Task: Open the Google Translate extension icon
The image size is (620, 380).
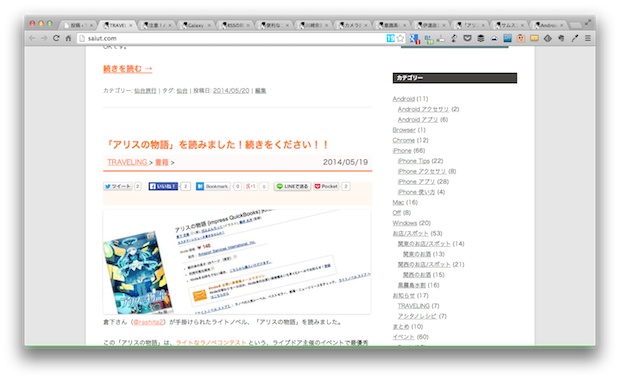Action: pos(414,38)
